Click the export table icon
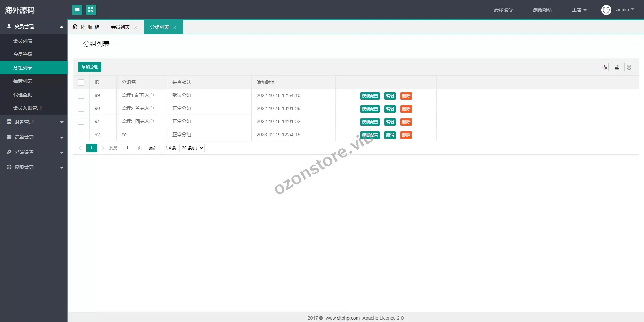The width and height of the screenshot is (644, 322). coord(616,67)
